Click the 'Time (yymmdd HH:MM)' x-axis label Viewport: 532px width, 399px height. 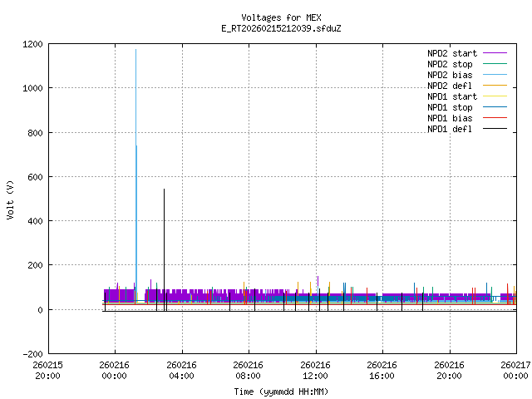point(281,391)
